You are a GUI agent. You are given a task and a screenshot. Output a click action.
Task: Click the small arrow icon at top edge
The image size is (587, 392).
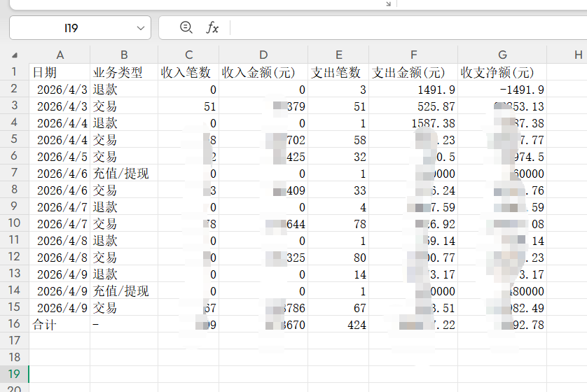pyautogui.click(x=389, y=3)
